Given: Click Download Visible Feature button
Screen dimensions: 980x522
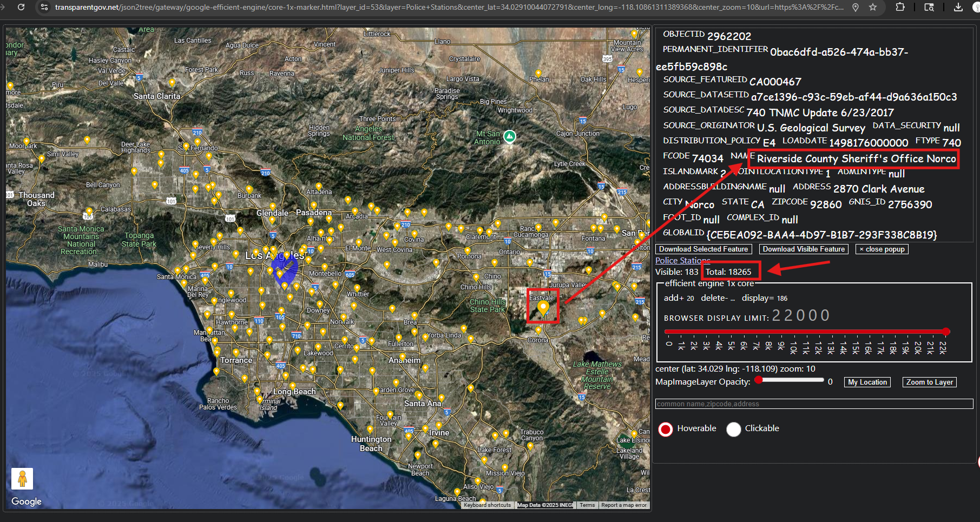Looking at the screenshot, I should pos(804,249).
